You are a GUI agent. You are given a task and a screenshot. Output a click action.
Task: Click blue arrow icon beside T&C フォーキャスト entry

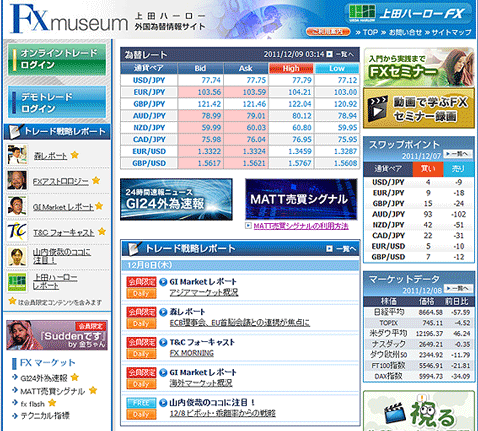coord(163,342)
